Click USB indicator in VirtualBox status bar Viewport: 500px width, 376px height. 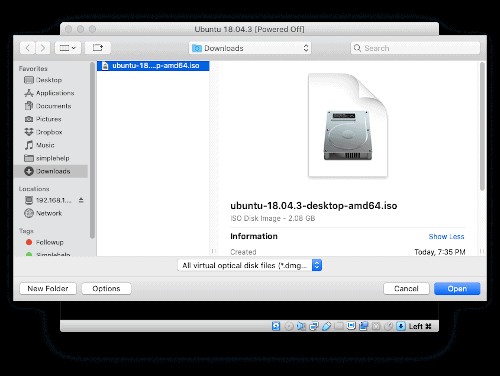326,326
